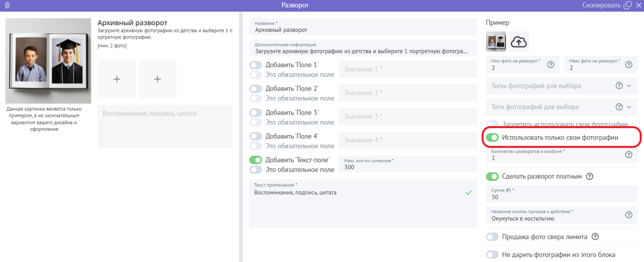This screenshot has width=644, height=262.
Task: Click help icon for Продажа фото сверх лимита
Action: 595,237
